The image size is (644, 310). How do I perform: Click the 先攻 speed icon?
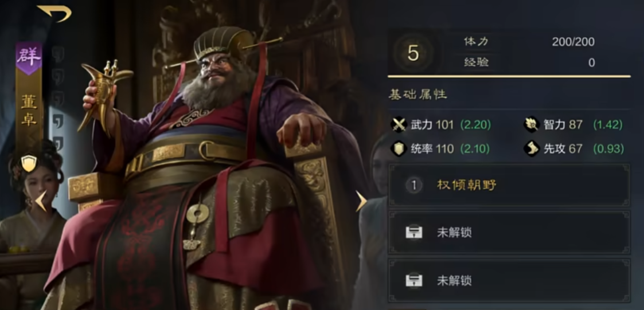(x=532, y=148)
